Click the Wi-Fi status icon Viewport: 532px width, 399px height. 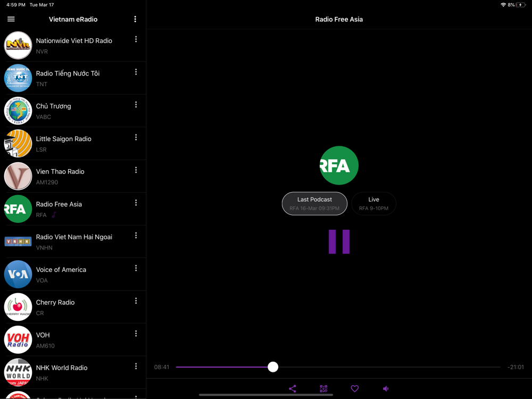503,5
